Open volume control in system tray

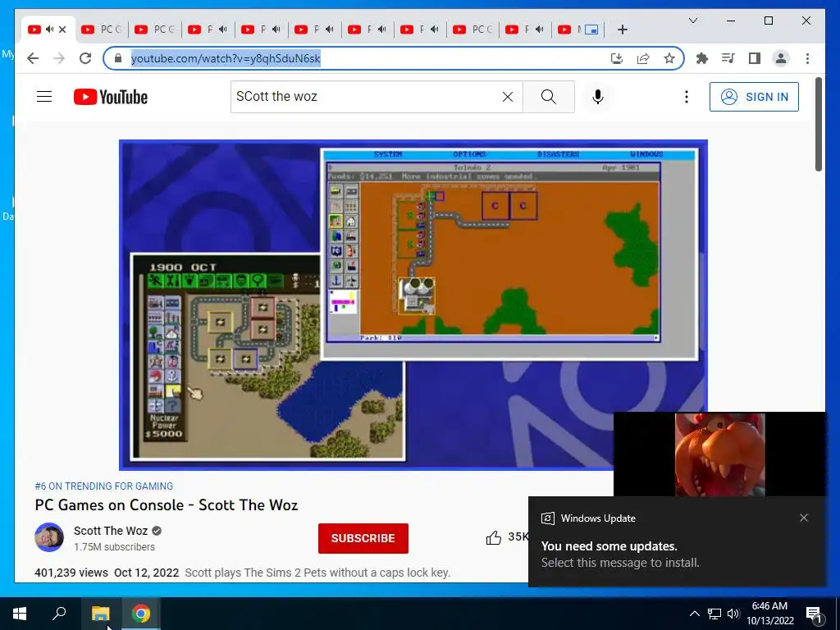coord(733,614)
